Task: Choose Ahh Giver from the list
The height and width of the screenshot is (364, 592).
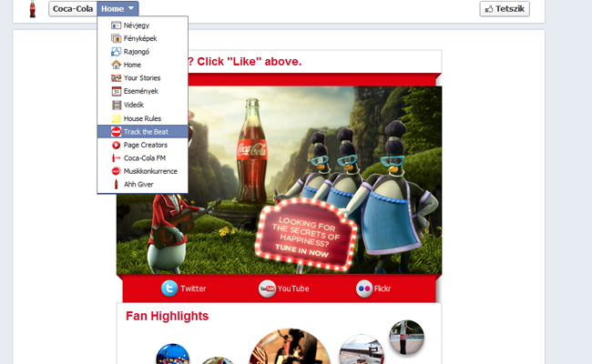Action: click(143, 185)
